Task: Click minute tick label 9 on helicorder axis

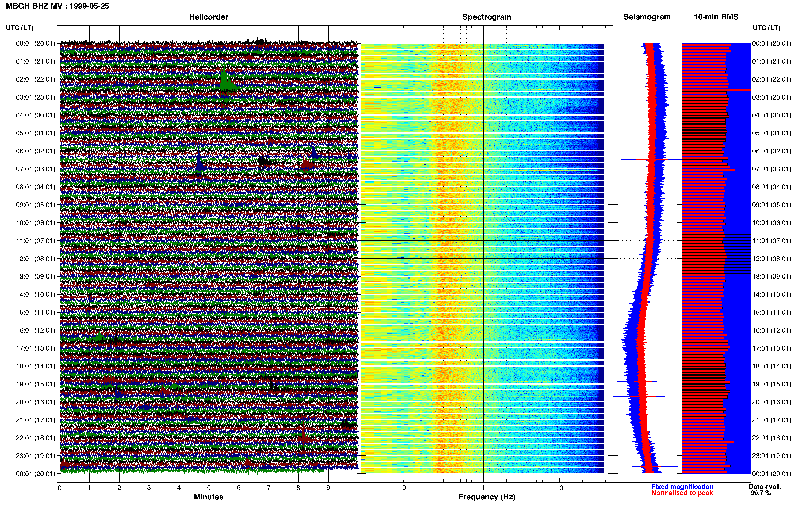Action: click(x=328, y=488)
